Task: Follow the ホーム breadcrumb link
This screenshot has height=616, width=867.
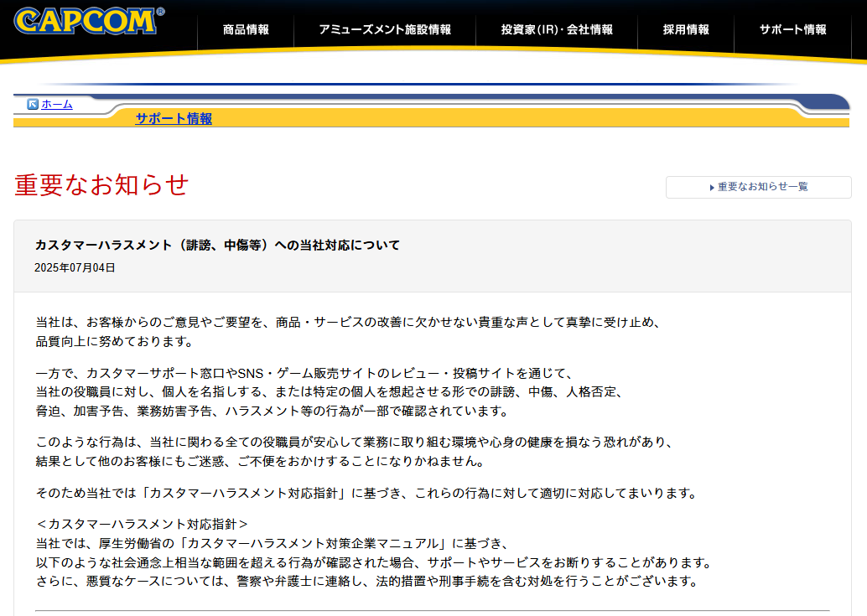Action: (x=57, y=105)
